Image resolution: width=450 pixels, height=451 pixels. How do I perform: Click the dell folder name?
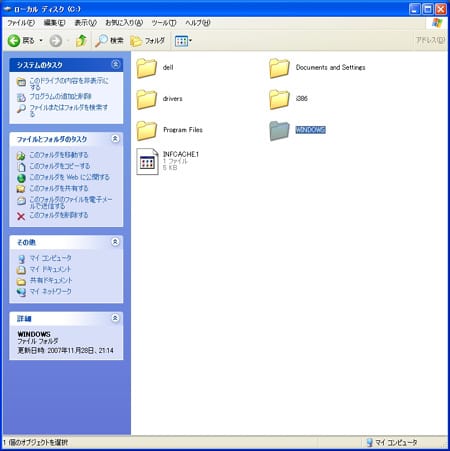point(168,67)
